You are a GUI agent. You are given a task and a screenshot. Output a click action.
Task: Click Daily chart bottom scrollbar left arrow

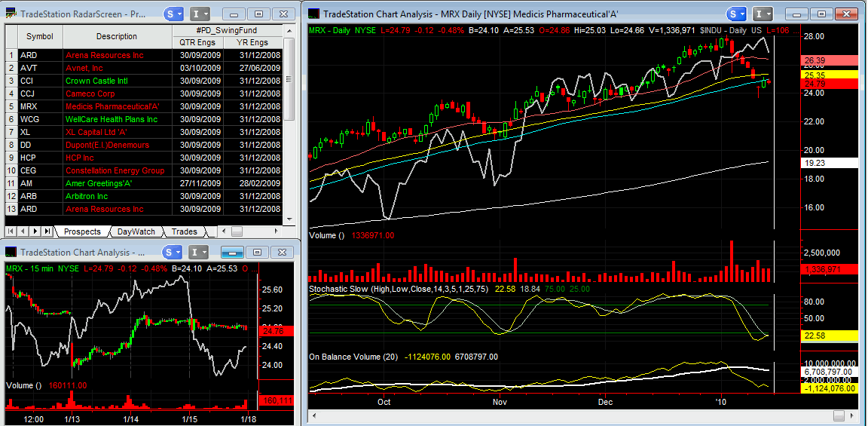[314, 415]
